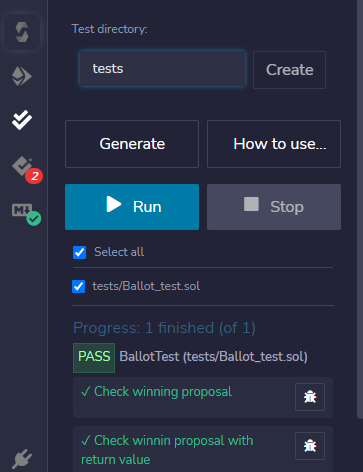The image size is (363, 472).
Task: Open the Markdown plugin icon with green check
Action: click(x=26, y=214)
